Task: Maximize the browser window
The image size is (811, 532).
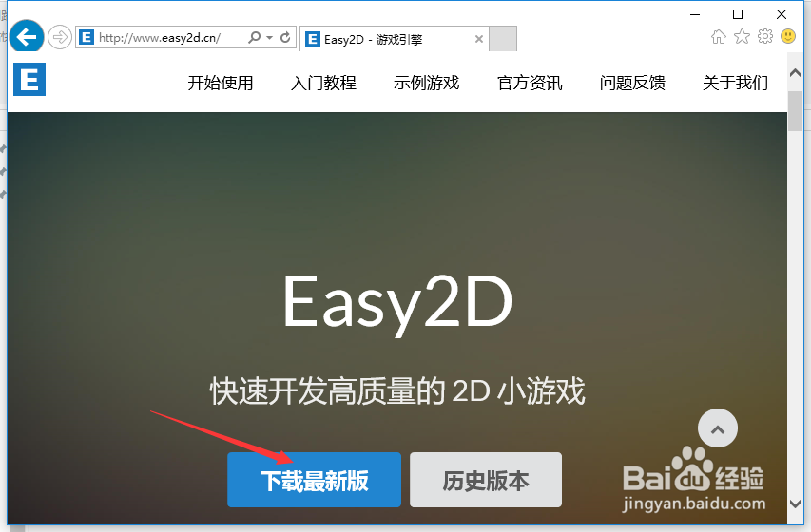Action: point(738,14)
